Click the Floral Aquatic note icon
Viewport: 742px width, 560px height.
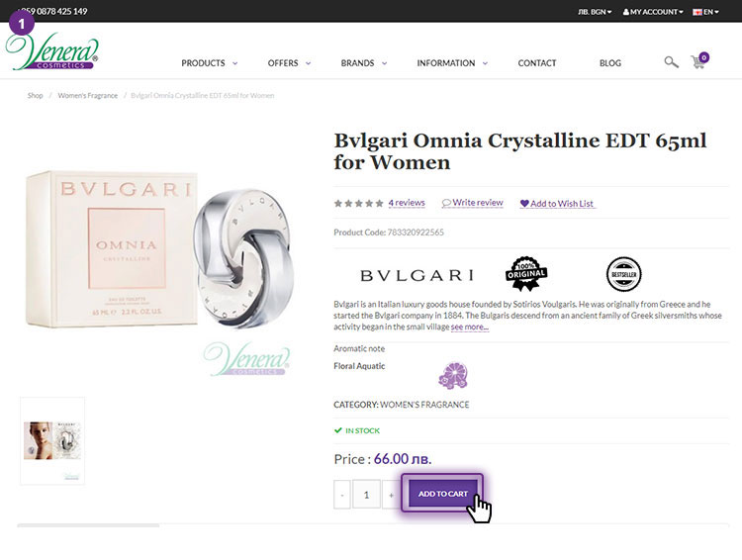[453, 375]
